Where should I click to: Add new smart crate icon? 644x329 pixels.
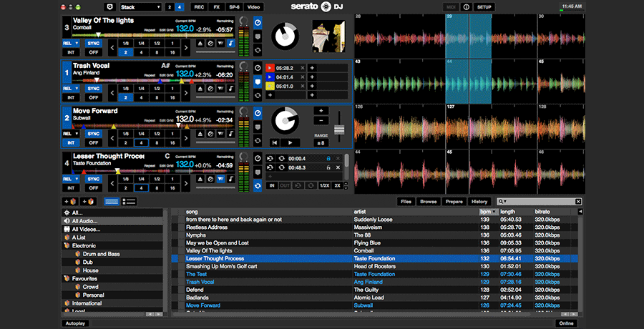click(x=88, y=202)
